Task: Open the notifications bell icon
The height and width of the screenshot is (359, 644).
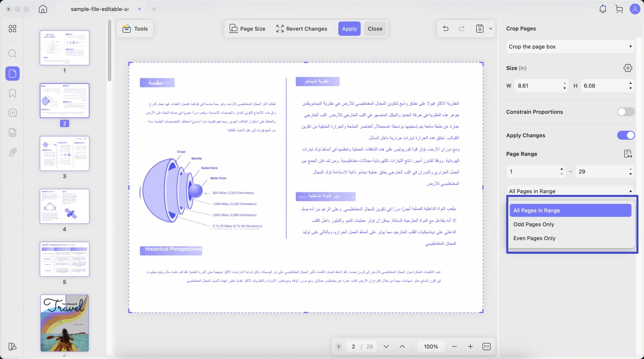Action: tap(603, 9)
